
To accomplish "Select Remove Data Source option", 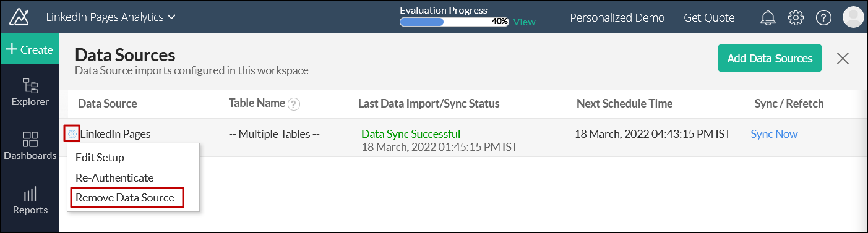I will point(127,198).
